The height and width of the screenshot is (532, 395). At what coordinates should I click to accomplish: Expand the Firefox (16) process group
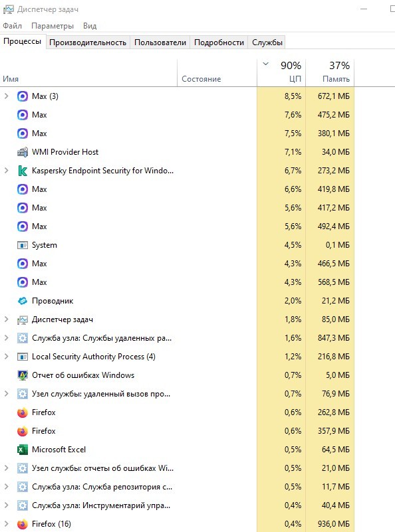tap(7, 524)
